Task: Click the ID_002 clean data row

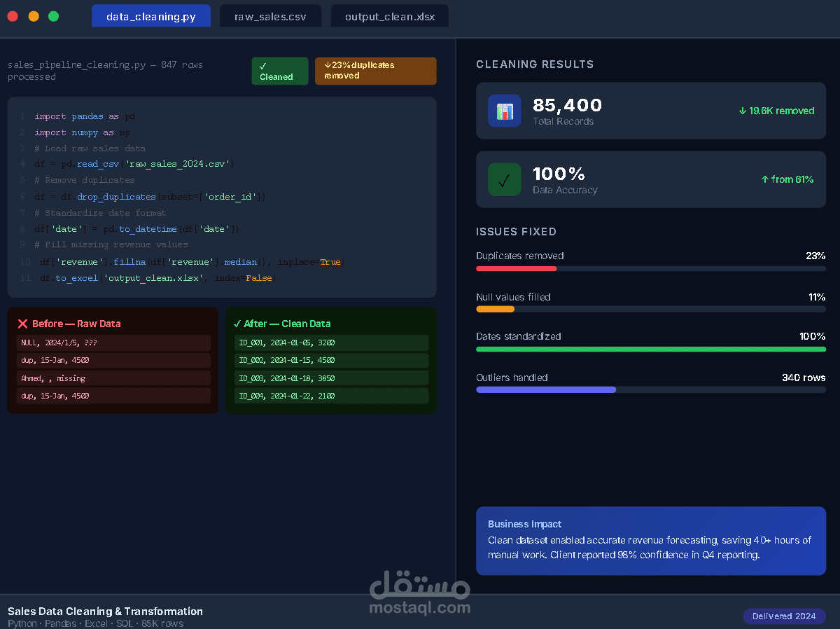Action: [331, 361]
